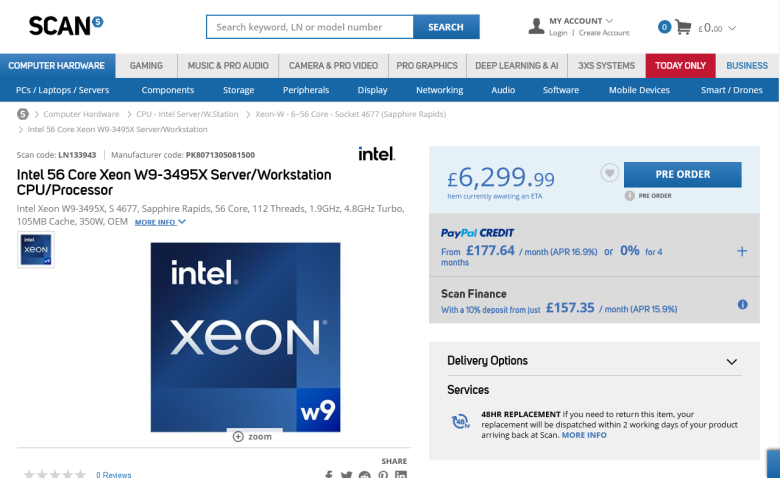Click the Search button
This screenshot has height=478, width=780.
[x=446, y=27]
